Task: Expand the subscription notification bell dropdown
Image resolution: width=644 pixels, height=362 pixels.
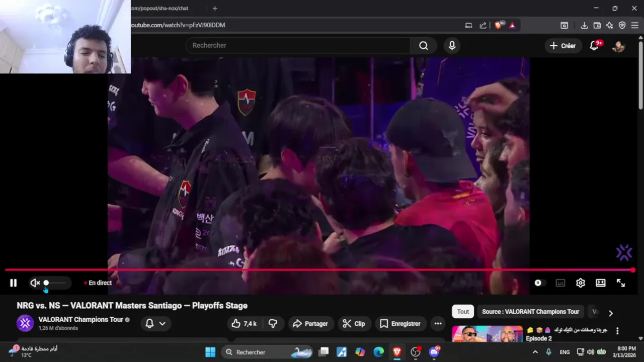Action: [155, 324]
